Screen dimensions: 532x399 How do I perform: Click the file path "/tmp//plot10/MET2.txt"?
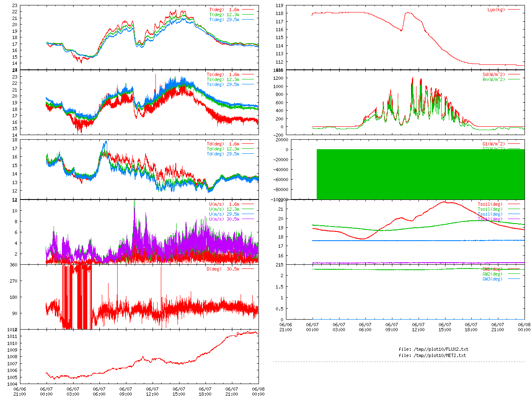pyautogui.click(x=439, y=355)
